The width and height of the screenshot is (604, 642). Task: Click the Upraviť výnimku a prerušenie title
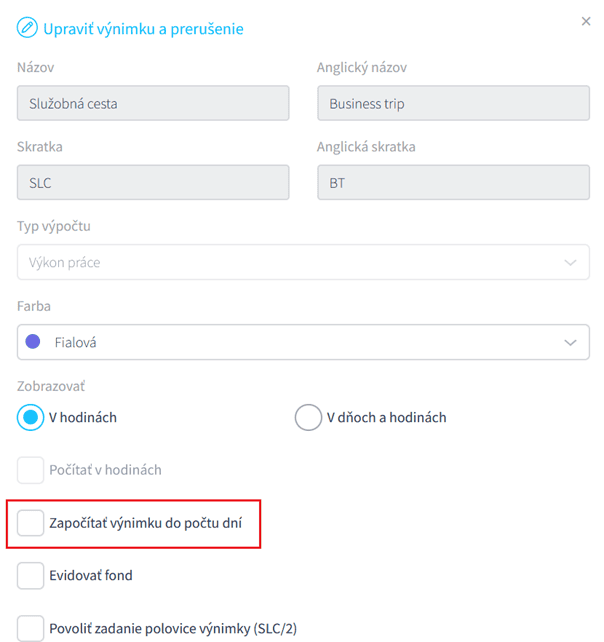click(143, 29)
